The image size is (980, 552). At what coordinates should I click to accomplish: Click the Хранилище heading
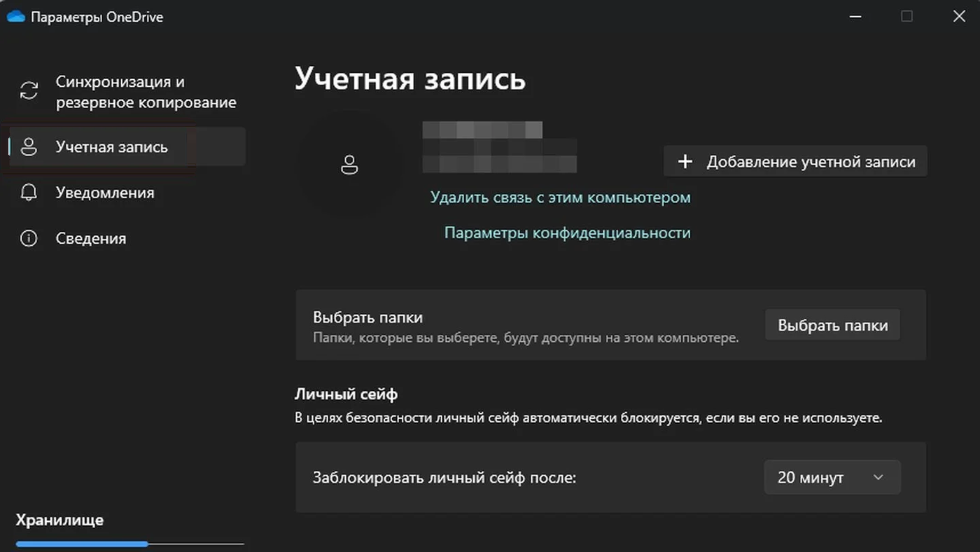pyautogui.click(x=59, y=520)
